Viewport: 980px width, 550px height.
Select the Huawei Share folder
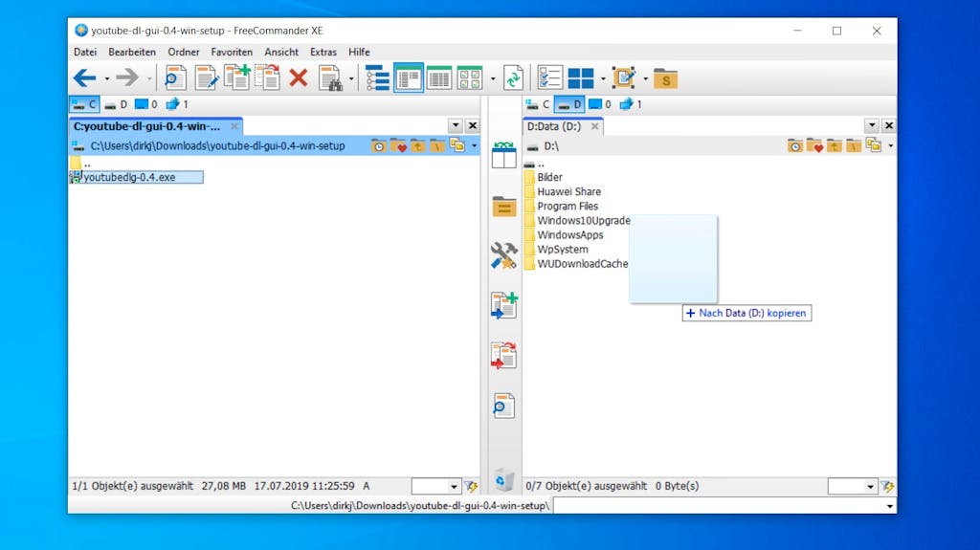click(568, 192)
